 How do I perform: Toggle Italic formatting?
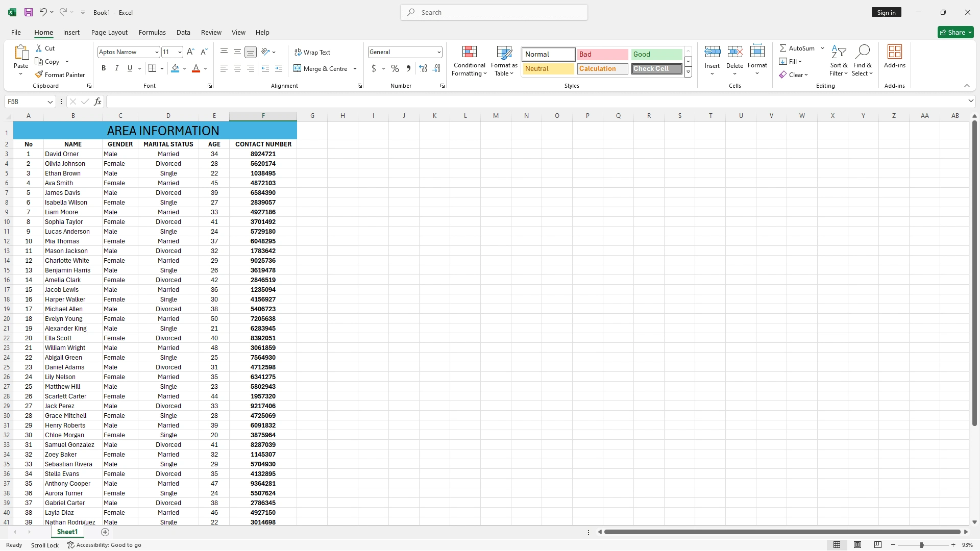click(x=116, y=68)
